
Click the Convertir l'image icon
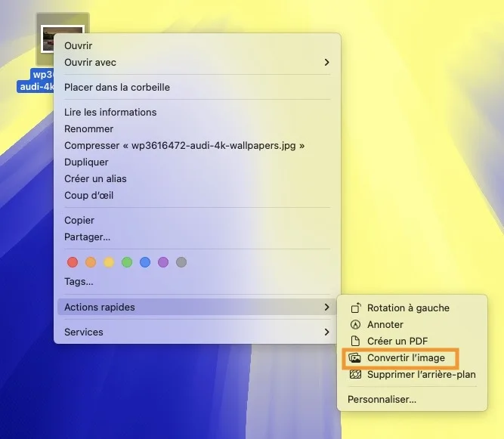[355, 357]
